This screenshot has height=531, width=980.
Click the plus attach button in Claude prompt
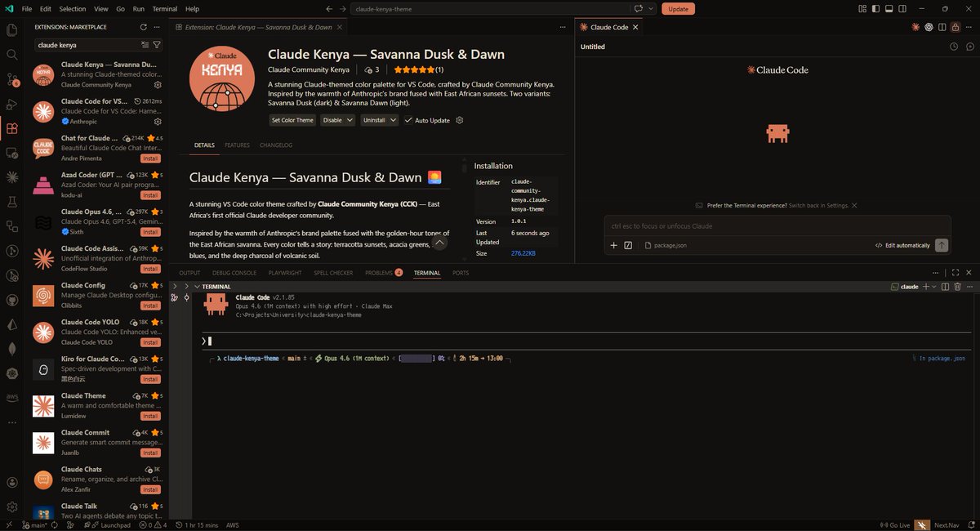[x=614, y=245]
